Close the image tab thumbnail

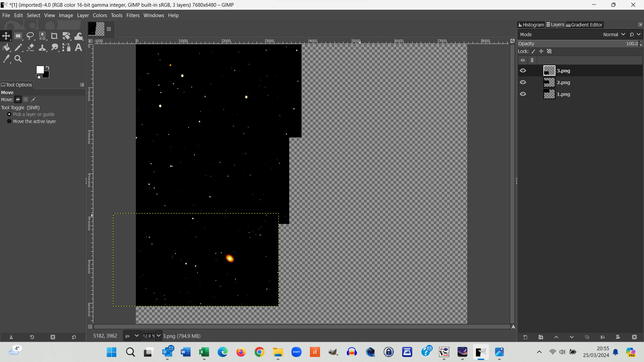109,29
